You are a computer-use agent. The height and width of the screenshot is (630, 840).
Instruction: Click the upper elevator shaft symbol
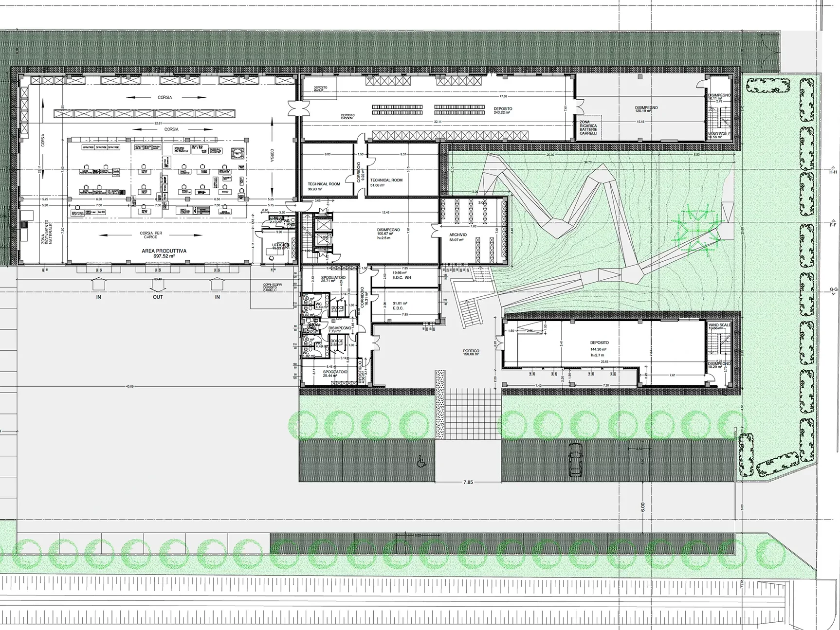323,224
